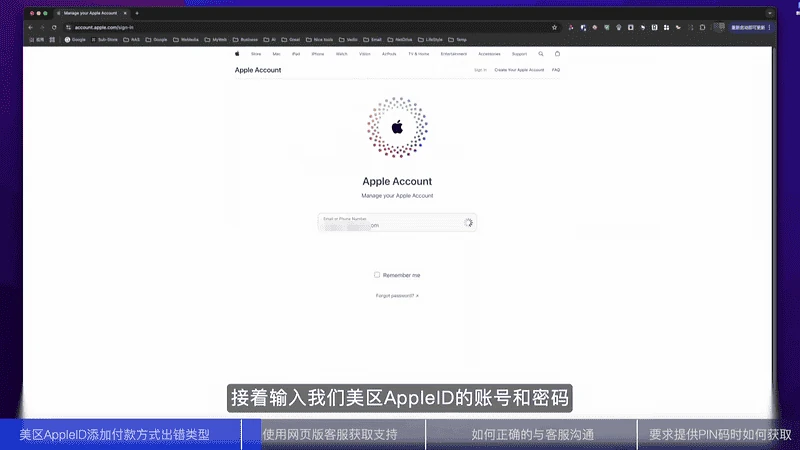Expand the MyWeb bookmark folder
Screen dimensions: 800x450
(216, 40)
